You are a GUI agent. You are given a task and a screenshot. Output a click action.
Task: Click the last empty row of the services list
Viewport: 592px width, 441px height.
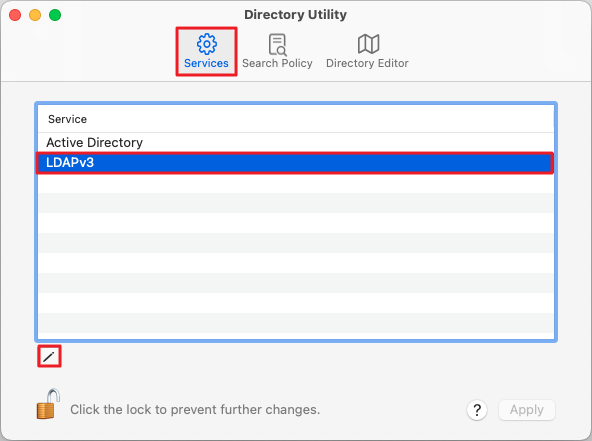point(296,323)
